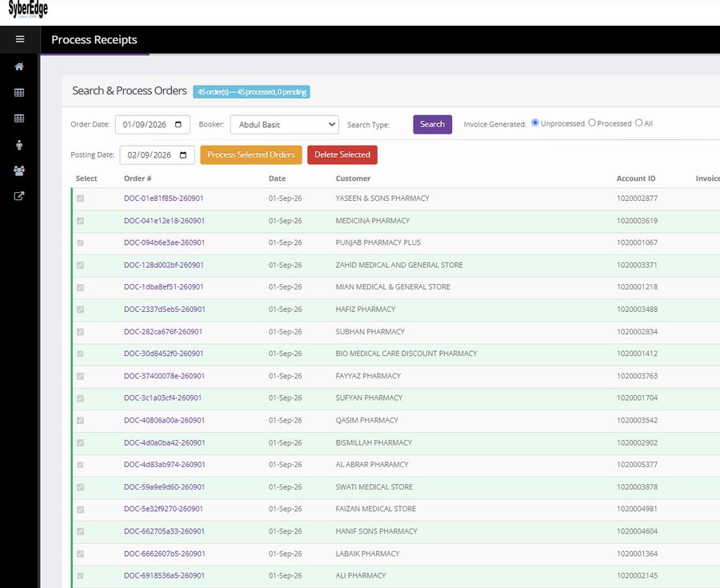Open the group users icon in sidebar
Screen dimensions: 720x588
tap(19, 170)
